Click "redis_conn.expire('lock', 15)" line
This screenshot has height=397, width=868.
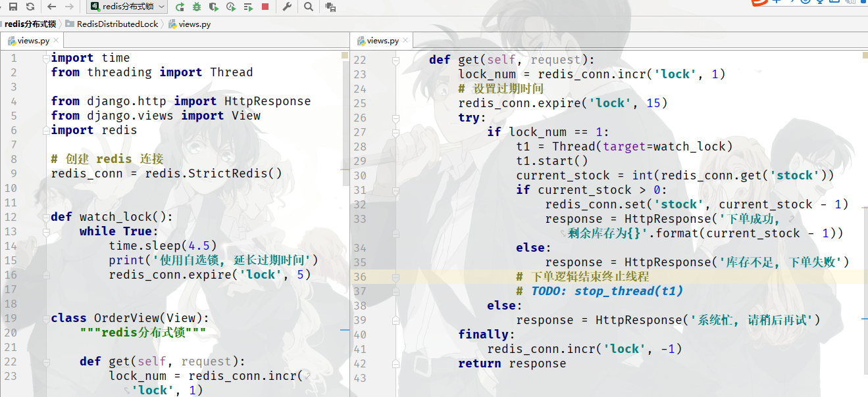click(x=563, y=103)
